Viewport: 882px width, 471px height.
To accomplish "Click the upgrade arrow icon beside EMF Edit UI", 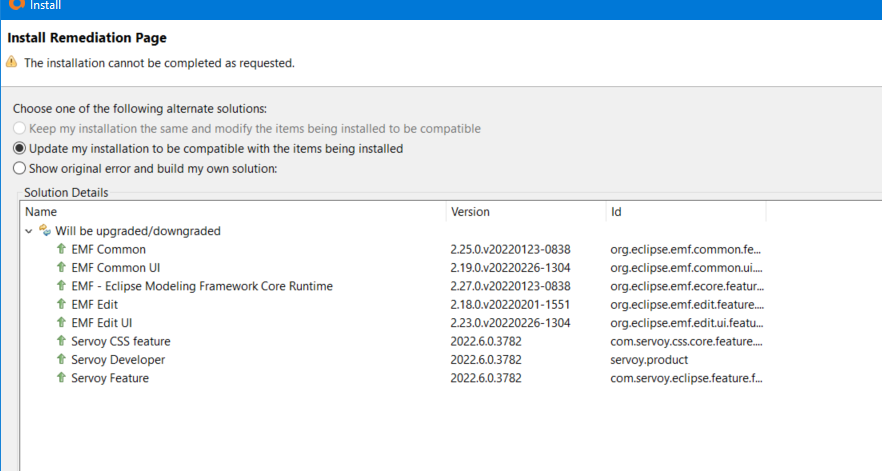I will click(61, 322).
